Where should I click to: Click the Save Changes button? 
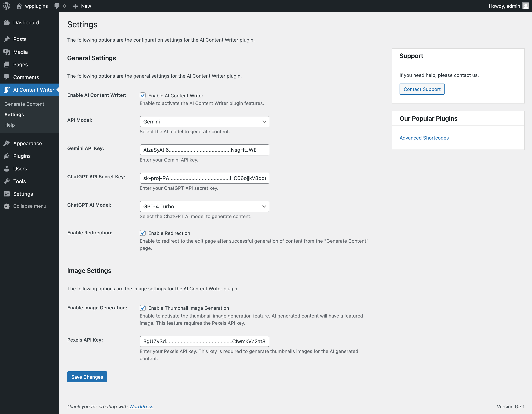click(87, 377)
